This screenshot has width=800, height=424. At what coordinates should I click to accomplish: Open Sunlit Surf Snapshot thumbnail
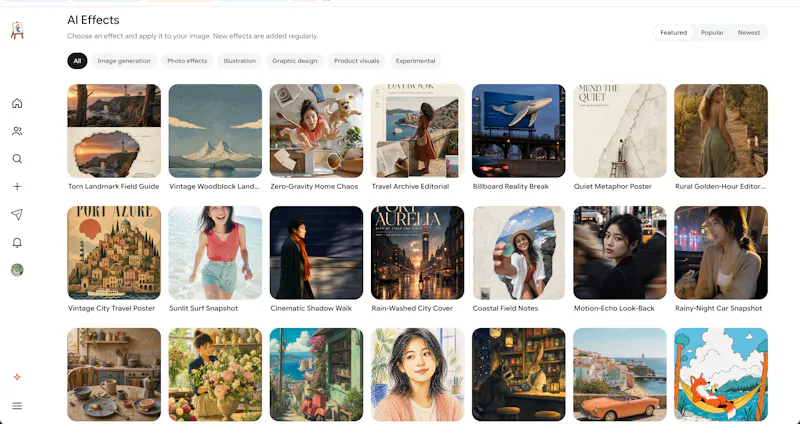coord(215,253)
